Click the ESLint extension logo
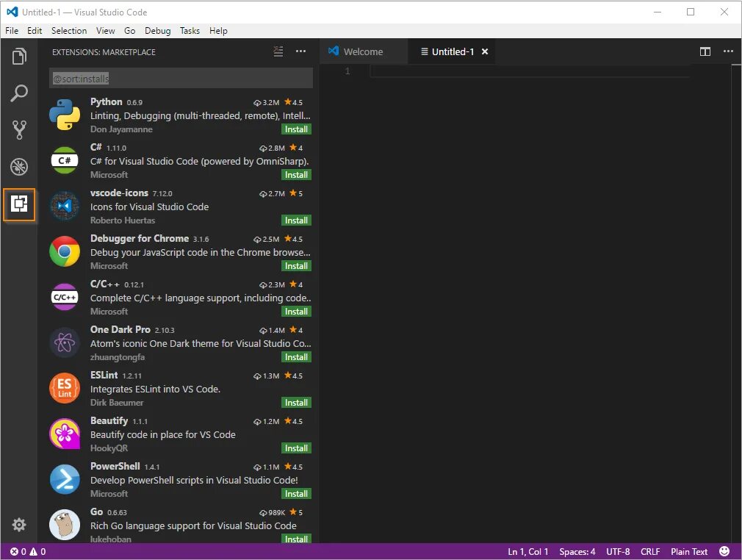Image resolution: width=742 pixels, height=560 pixels. [65, 388]
